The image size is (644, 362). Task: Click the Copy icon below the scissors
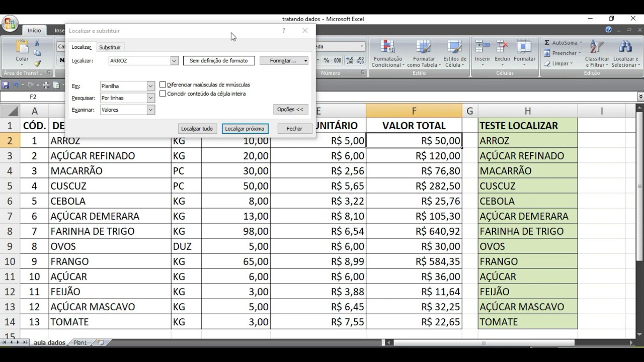point(37,53)
